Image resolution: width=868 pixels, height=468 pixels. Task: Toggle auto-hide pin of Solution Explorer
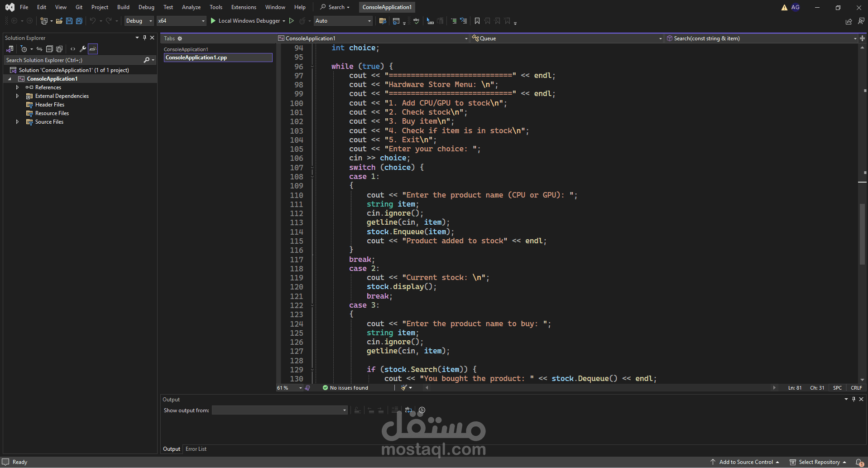145,38
